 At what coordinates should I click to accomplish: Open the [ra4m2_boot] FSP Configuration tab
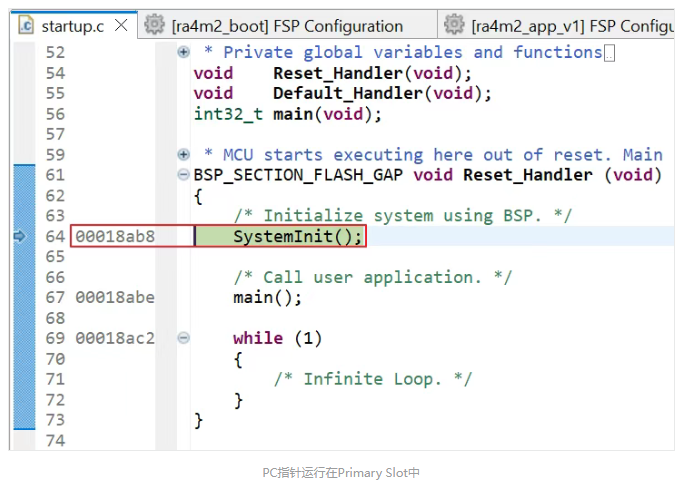pyautogui.click(x=287, y=26)
